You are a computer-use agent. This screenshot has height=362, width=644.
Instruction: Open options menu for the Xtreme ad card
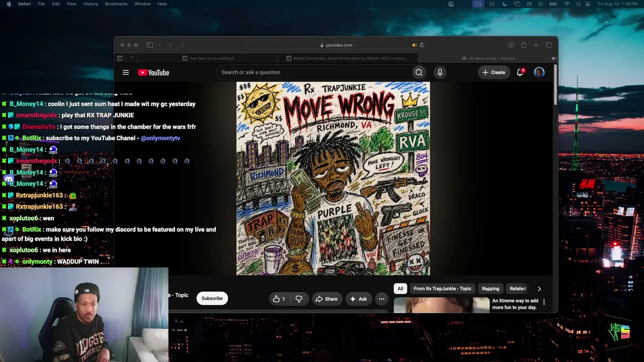(544, 302)
